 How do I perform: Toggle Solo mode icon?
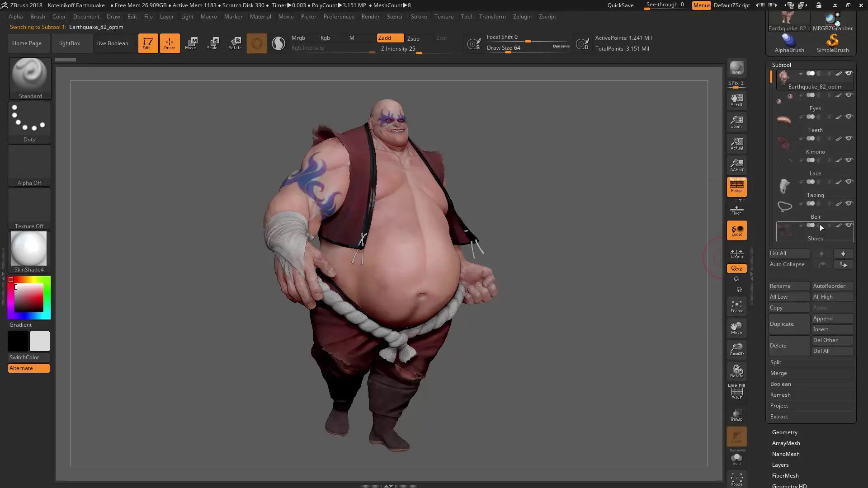736,459
